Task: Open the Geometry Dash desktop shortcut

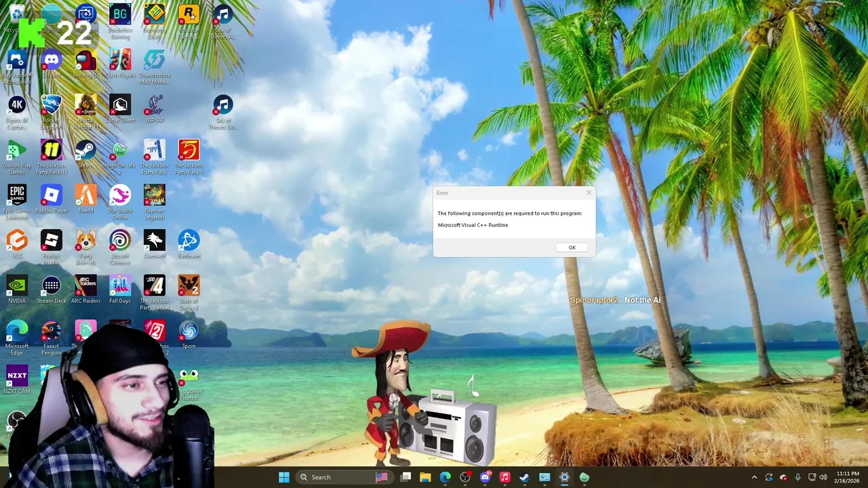Action: click(154, 20)
